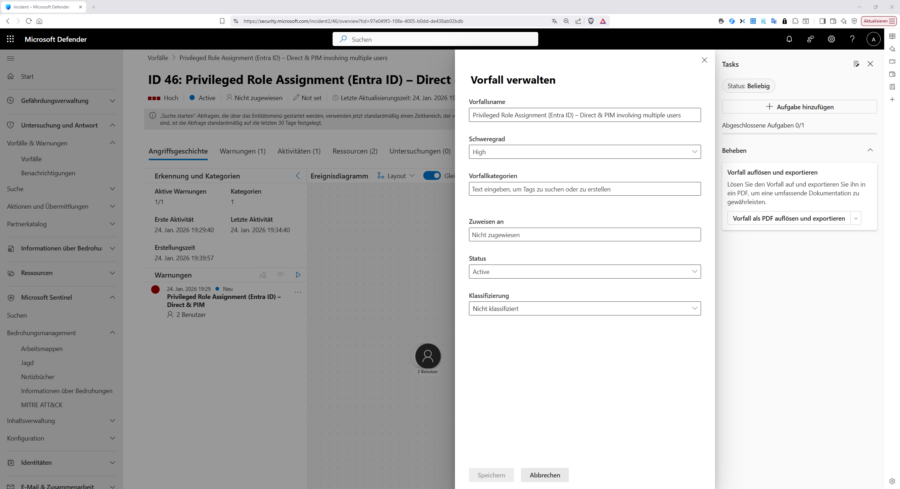Click Aufgabe hinzufügen button
This screenshot has height=489, width=900.
(x=799, y=106)
